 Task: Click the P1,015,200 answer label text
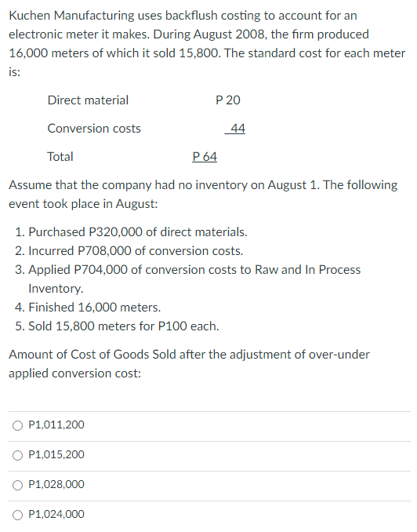[x=56, y=454]
